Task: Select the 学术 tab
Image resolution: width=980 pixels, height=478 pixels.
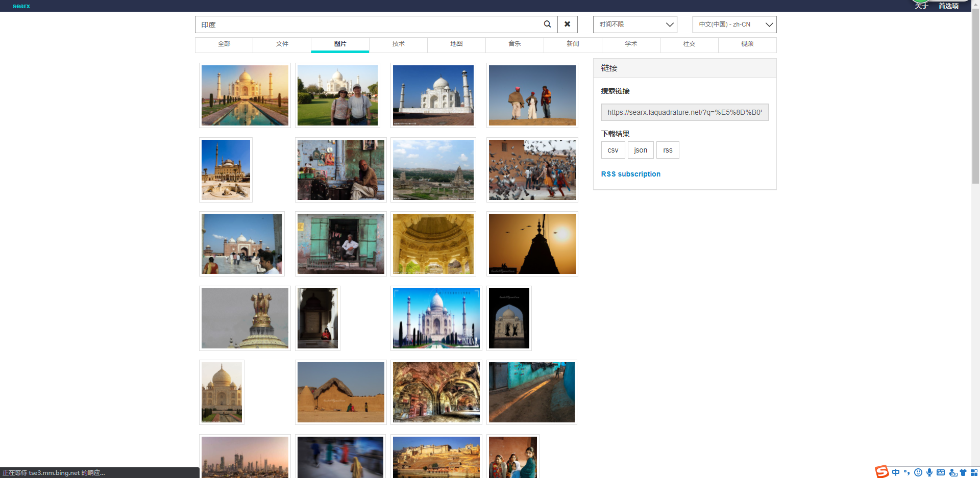Action: point(631,44)
